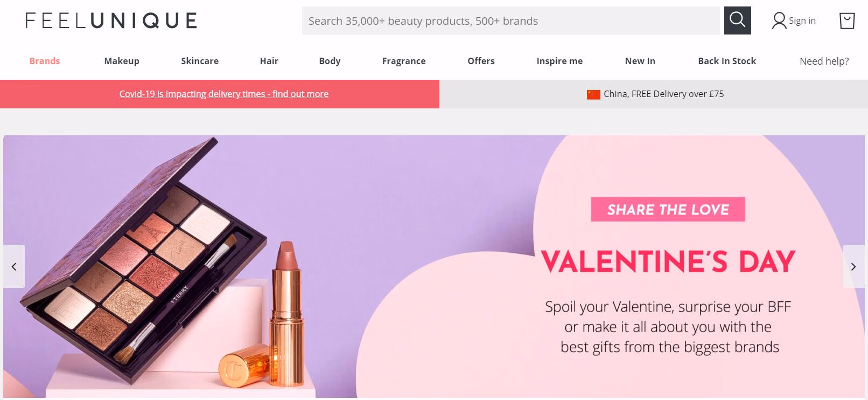Viewport: 868px width, 400px height.
Task: Select the Offers menu item
Action: pyautogui.click(x=481, y=61)
